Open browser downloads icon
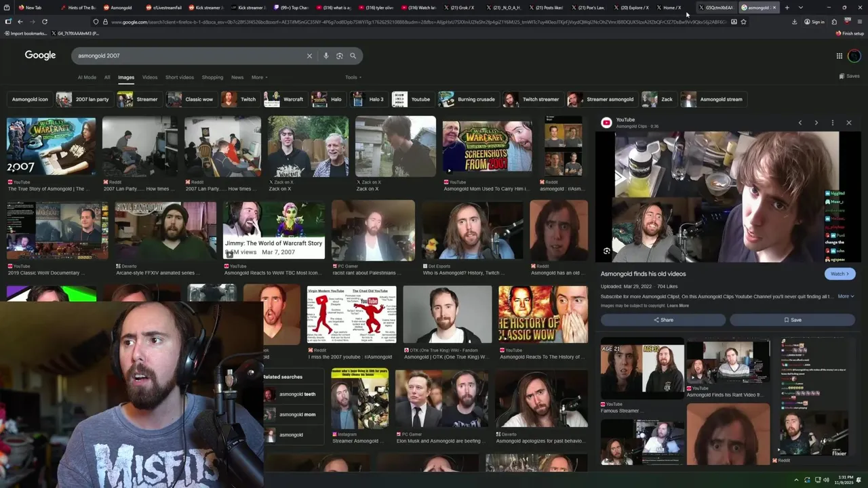The image size is (868, 488). 794,22
